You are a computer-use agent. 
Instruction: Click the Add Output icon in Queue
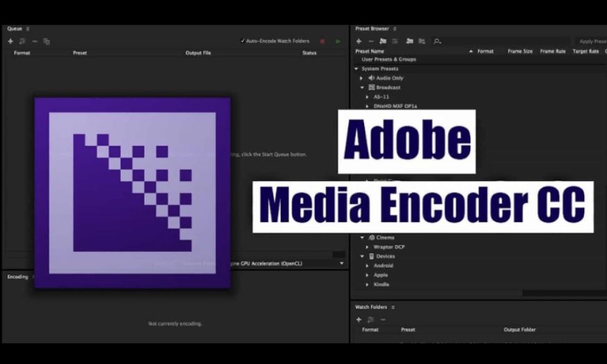coord(22,41)
